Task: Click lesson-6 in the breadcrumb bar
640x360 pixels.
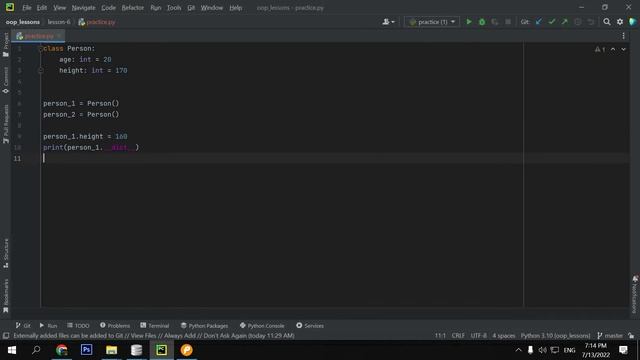Action: point(59,22)
